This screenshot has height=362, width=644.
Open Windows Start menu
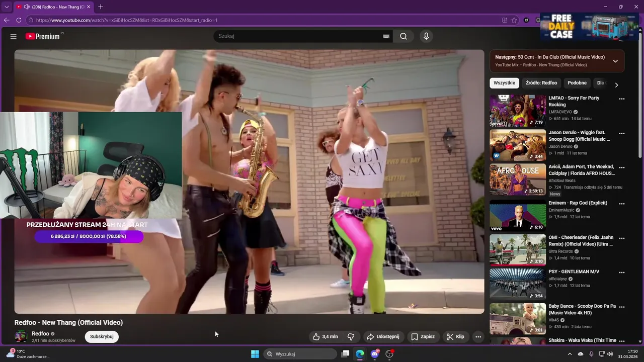point(255,354)
